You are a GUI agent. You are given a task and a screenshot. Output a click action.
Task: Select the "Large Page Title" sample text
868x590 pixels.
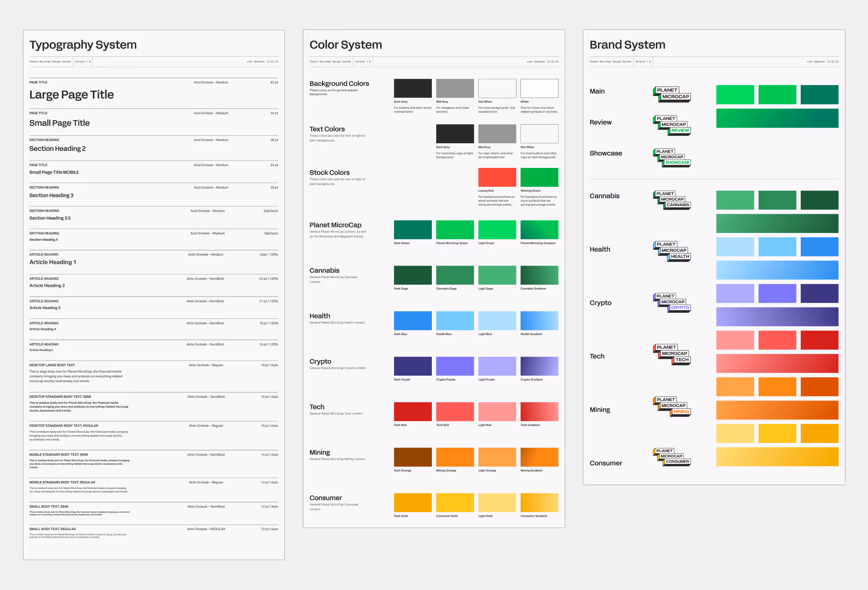click(72, 95)
